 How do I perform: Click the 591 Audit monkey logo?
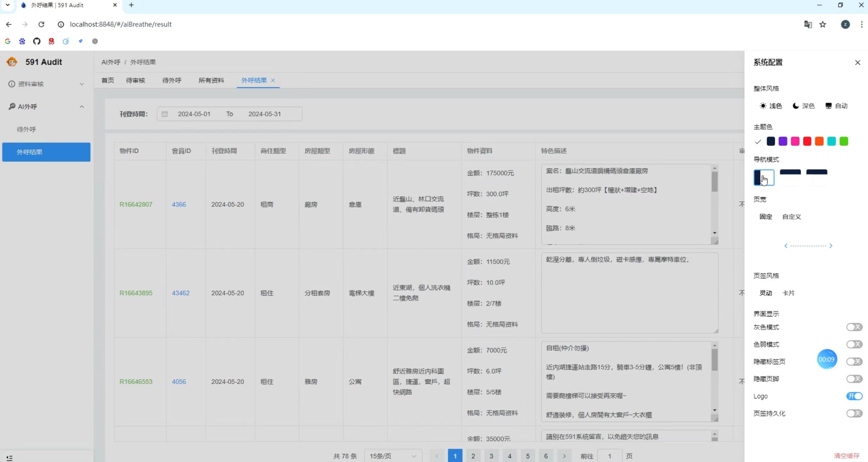[x=12, y=62]
